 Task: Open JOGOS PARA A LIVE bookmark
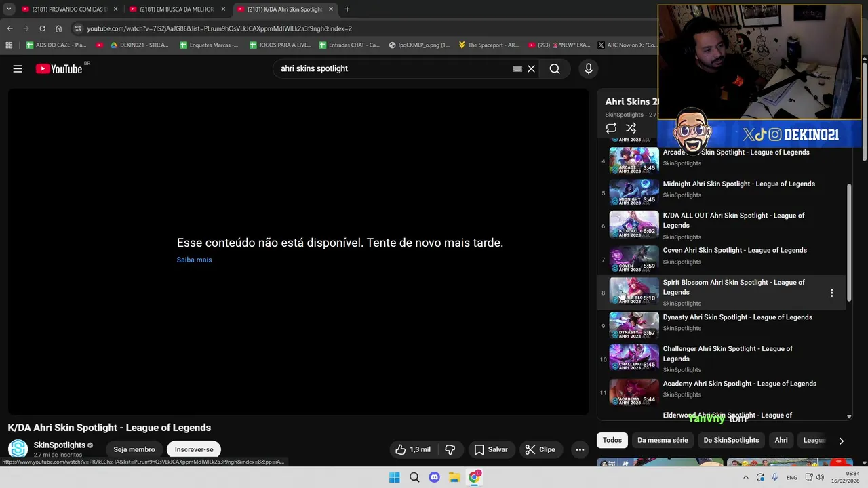coord(279,45)
